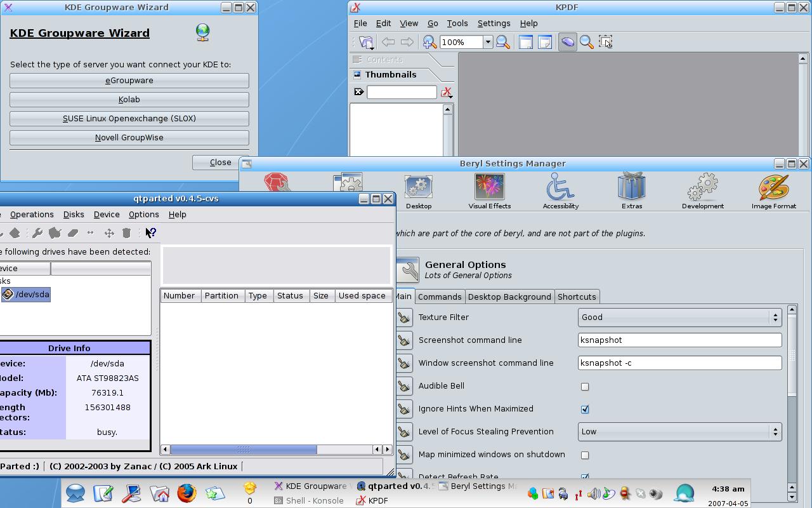This screenshot has height=508, width=812.
Task: Click the KPDF thumbnails scrollbar up arrow
Action: [447, 109]
